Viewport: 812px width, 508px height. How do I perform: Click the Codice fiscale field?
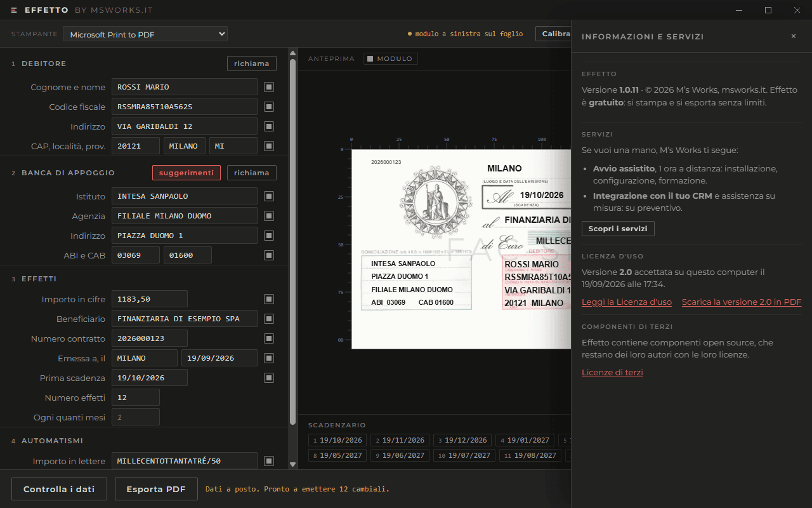(x=185, y=107)
